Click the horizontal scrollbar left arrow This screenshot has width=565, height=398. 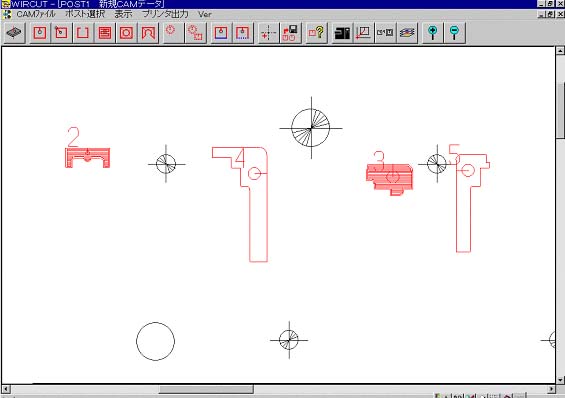pyautogui.click(x=5, y=389)
